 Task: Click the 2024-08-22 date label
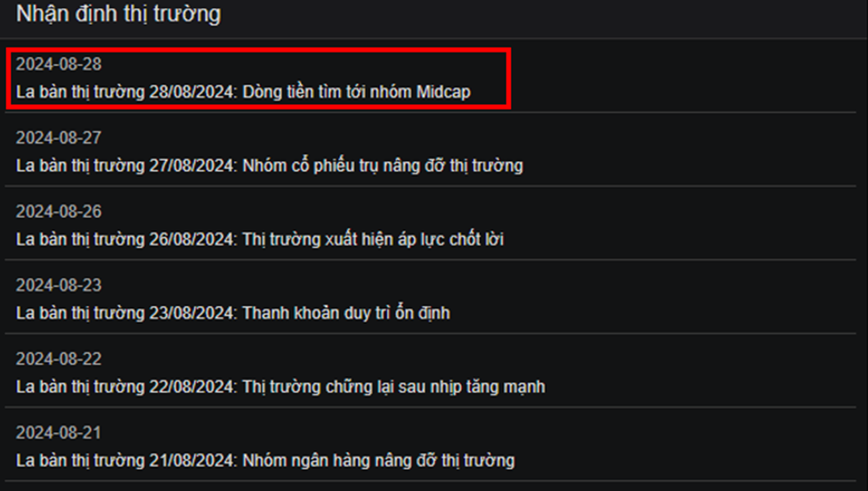pos(59,358)
